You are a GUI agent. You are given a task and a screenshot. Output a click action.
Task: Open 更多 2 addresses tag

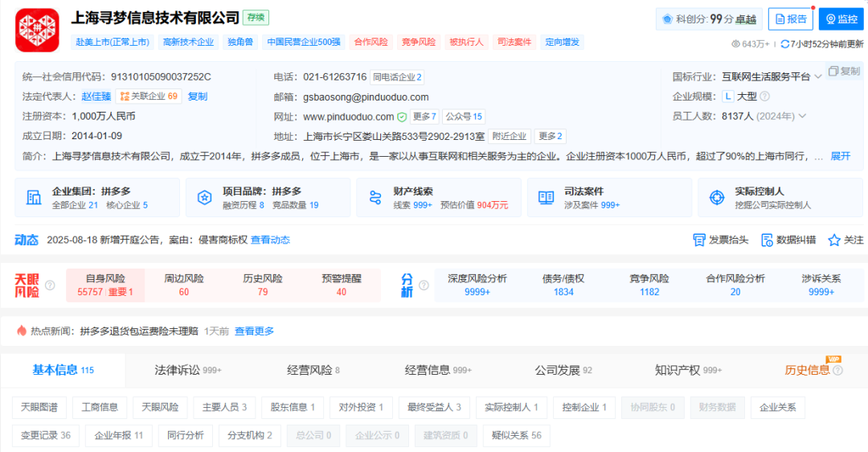click(x=551, y=136)
